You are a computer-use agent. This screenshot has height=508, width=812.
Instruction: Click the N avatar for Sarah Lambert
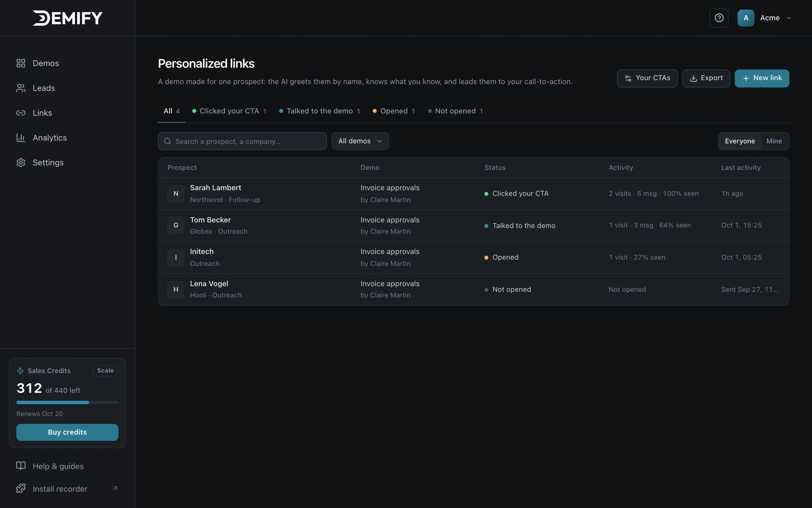click(x=176, y=194)
